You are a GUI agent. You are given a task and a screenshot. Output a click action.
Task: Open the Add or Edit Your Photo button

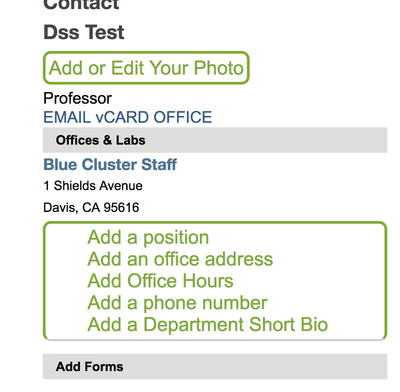point(146,68)
